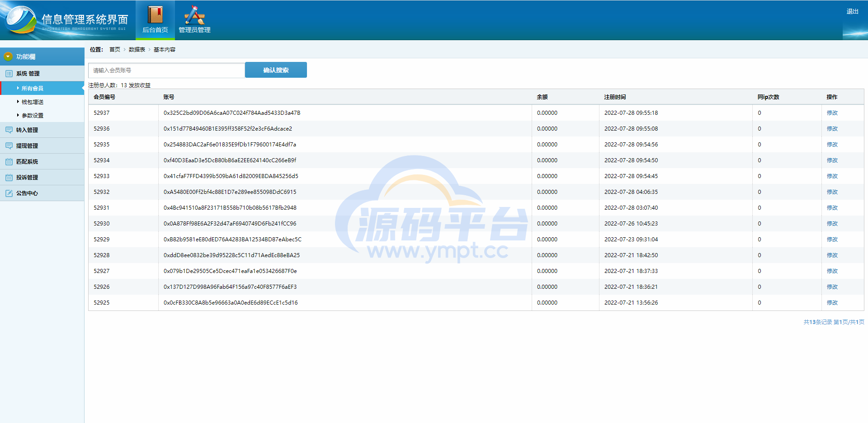Click the 发放收益 link

[140, 85]
